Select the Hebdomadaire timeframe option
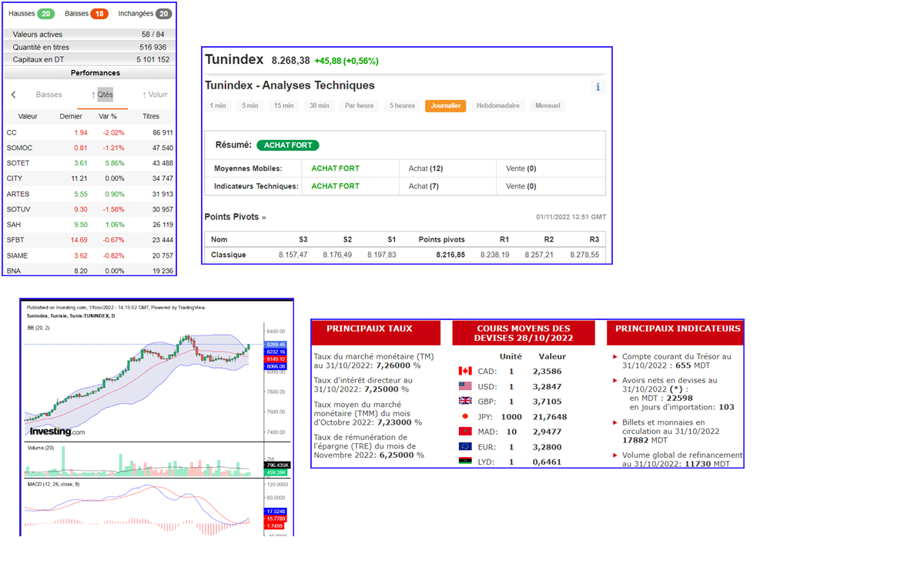The height and width of the screenshot is (574, 924). point(497,105)
